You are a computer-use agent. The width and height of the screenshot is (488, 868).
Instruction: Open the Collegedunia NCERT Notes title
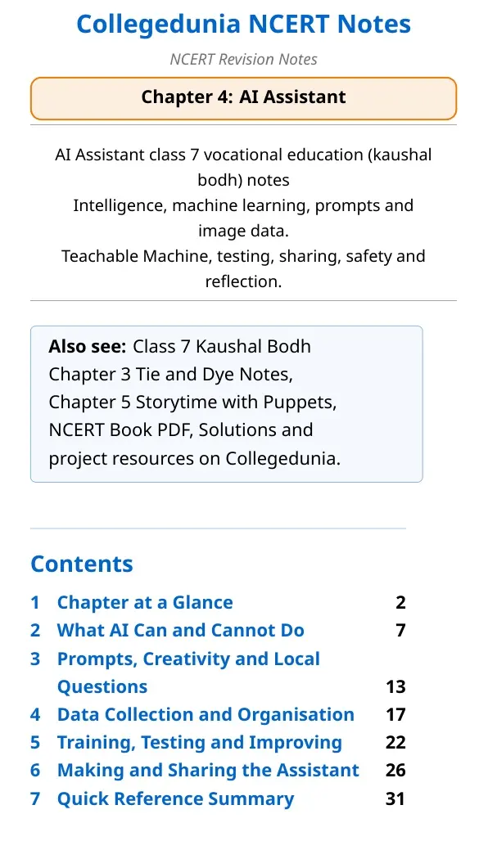pos(244,25)
